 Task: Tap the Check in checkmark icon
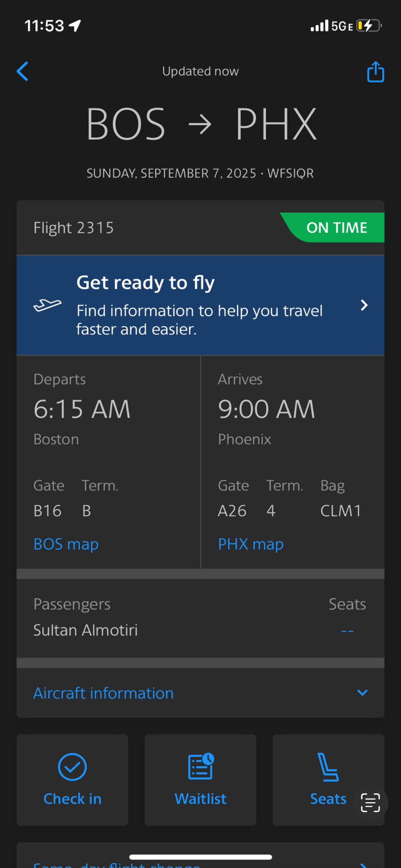pos(72,767)
